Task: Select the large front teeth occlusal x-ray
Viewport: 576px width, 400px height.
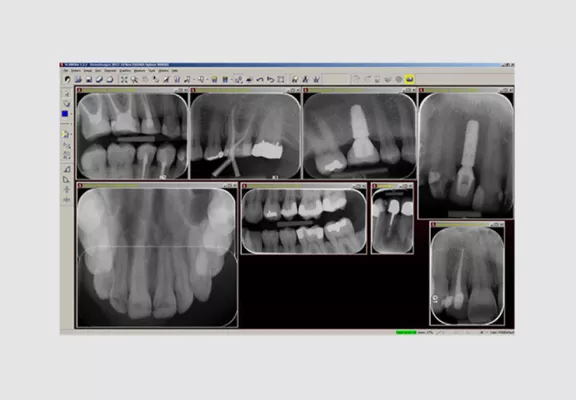Action: point(157,257)
